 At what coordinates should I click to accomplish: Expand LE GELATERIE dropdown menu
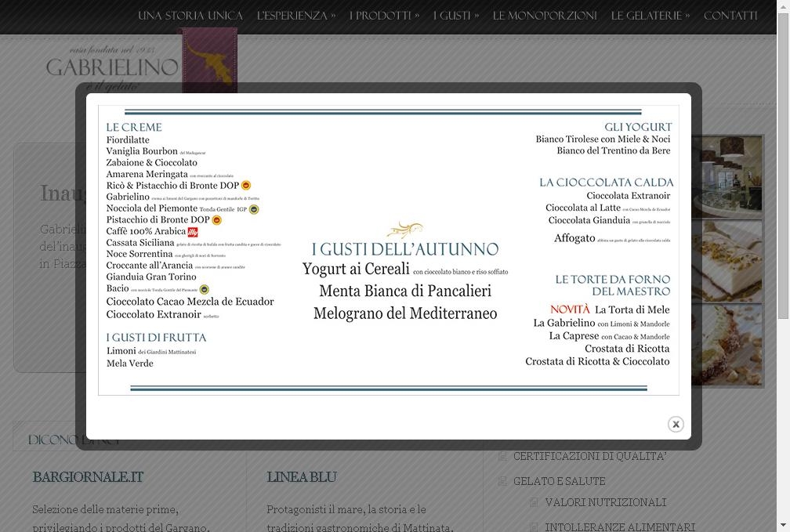[x=650, y=16]
